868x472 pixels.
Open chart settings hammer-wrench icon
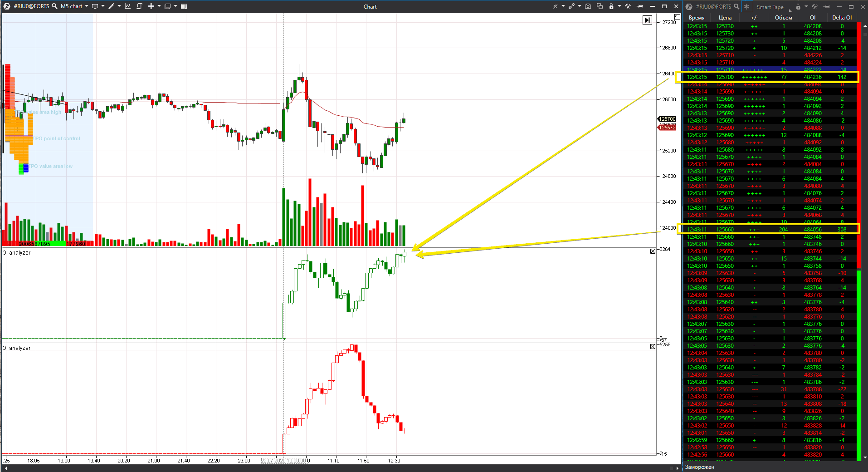click(629, 6)
